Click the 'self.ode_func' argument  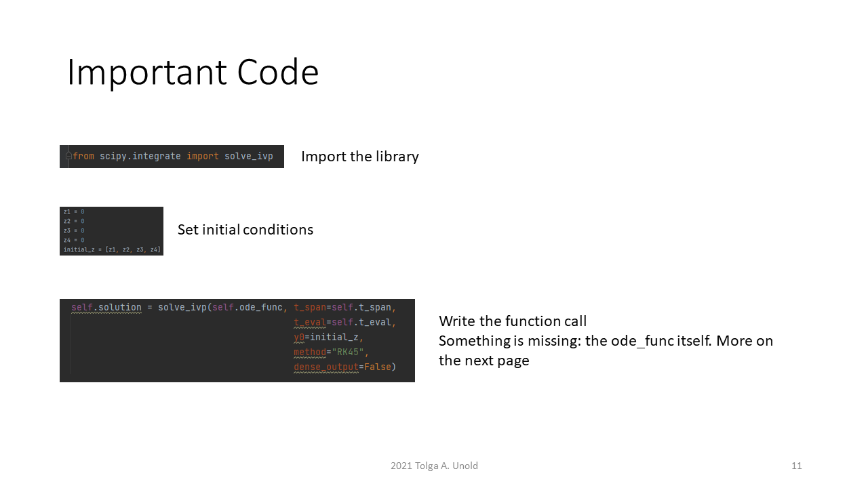point(247,308)
